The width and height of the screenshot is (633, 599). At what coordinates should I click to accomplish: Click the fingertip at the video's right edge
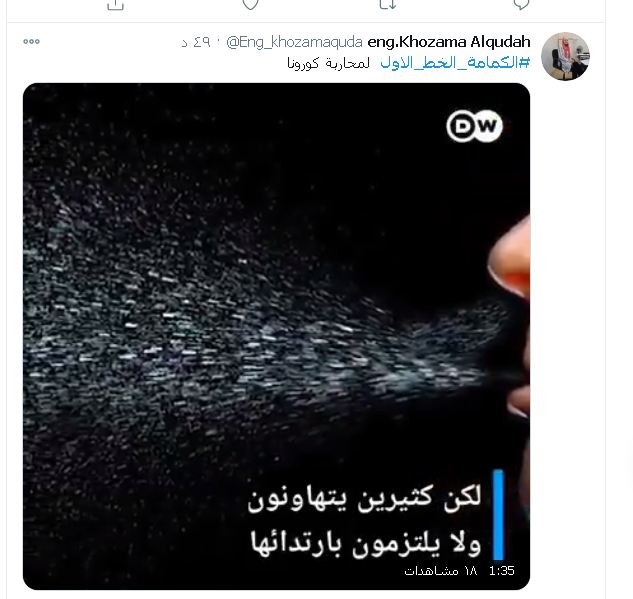click(511, 258)
